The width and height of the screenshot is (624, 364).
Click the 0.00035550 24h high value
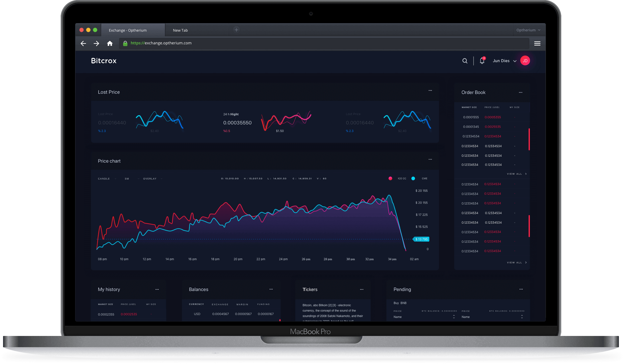(x=237, y=123)
